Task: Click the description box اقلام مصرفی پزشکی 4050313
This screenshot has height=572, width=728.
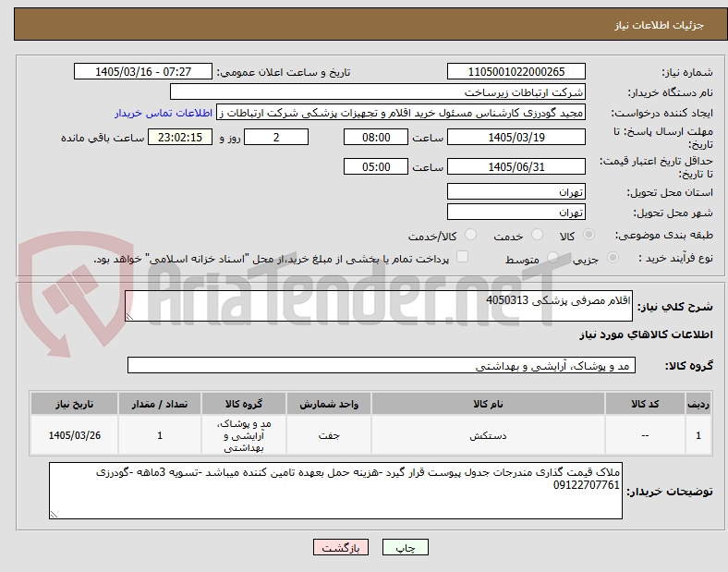Action: point(379,306)
